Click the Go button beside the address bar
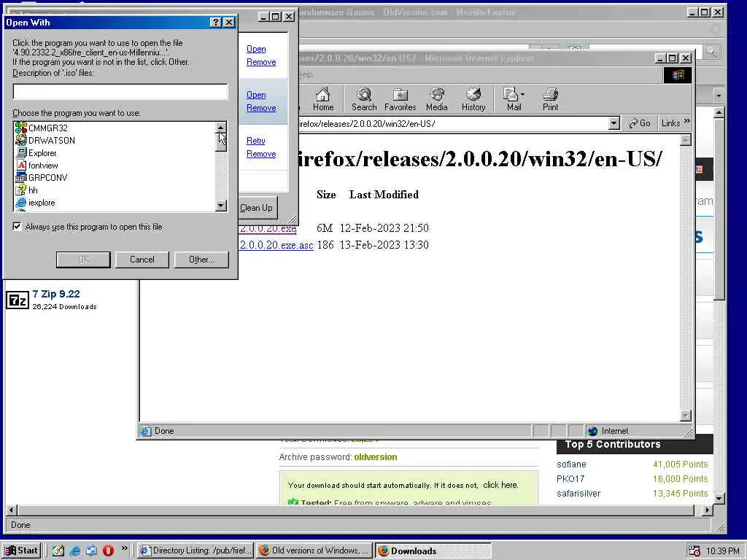Screen dimensions: 747x560 click(639, 123)
